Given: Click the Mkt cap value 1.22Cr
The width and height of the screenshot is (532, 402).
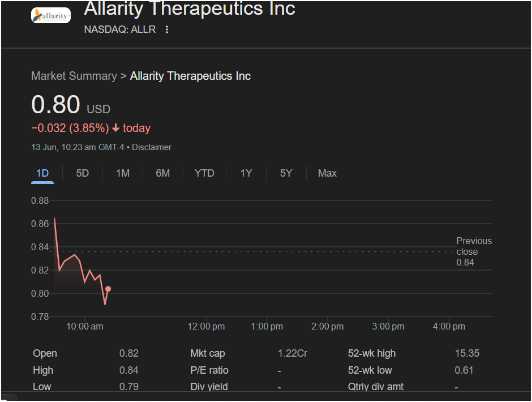Looking at the screenshot, I should 293,353.
